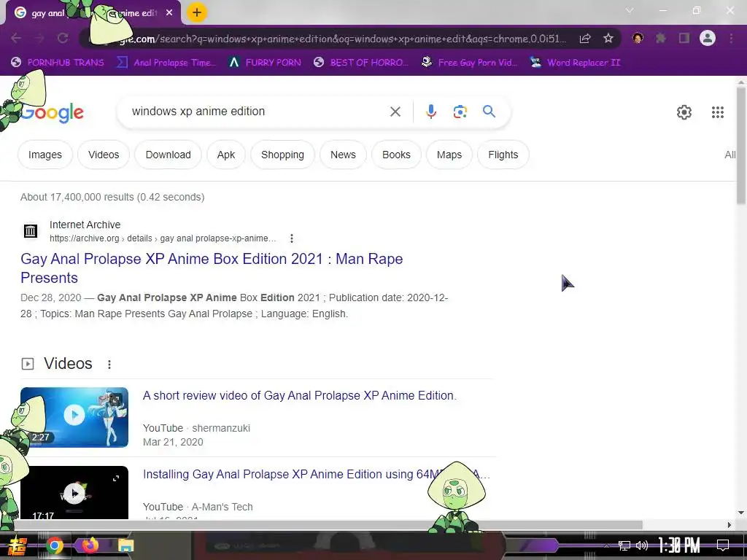Click the Google logo
This screenshot has height=560, width=747.
53,112
